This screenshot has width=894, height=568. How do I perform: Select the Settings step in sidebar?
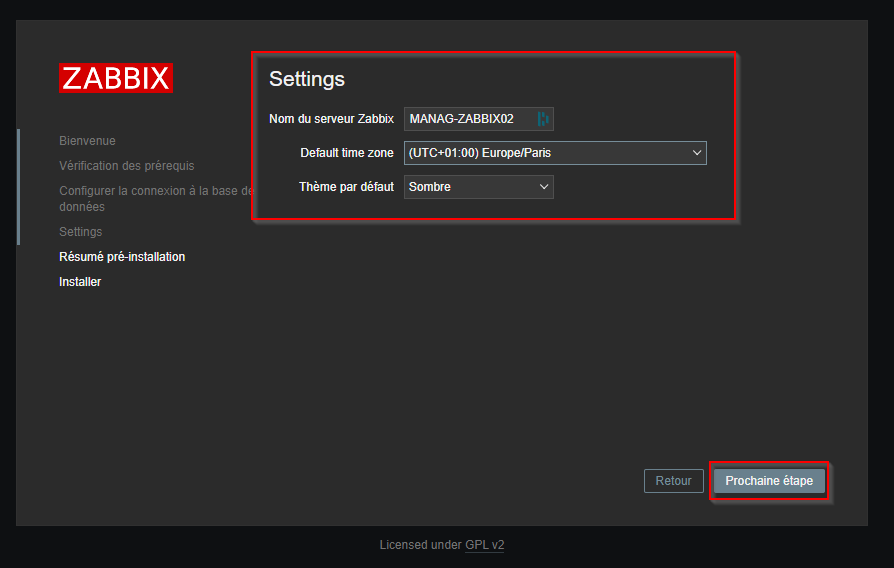(80, 232)
